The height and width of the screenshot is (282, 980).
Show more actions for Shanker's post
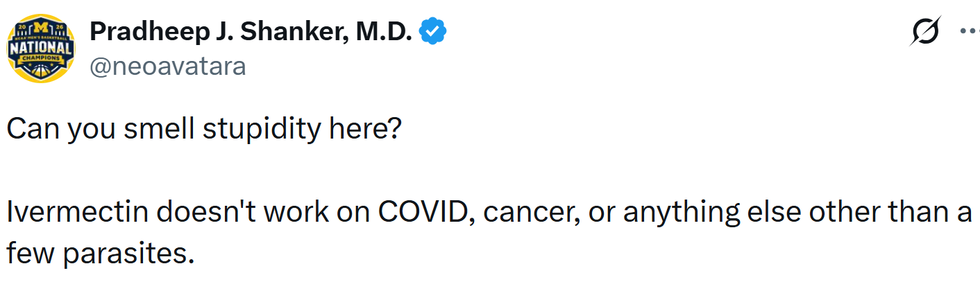tap(970, 31)
